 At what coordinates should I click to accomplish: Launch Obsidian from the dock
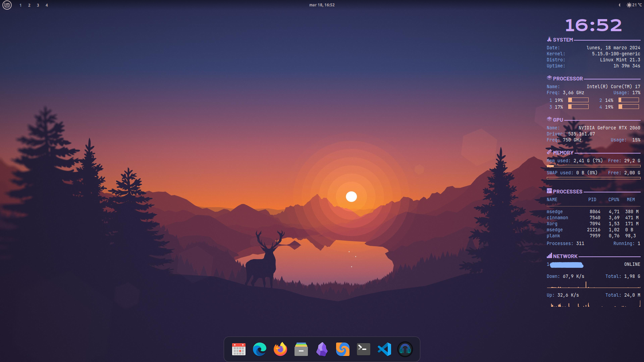tap(322, 349)
